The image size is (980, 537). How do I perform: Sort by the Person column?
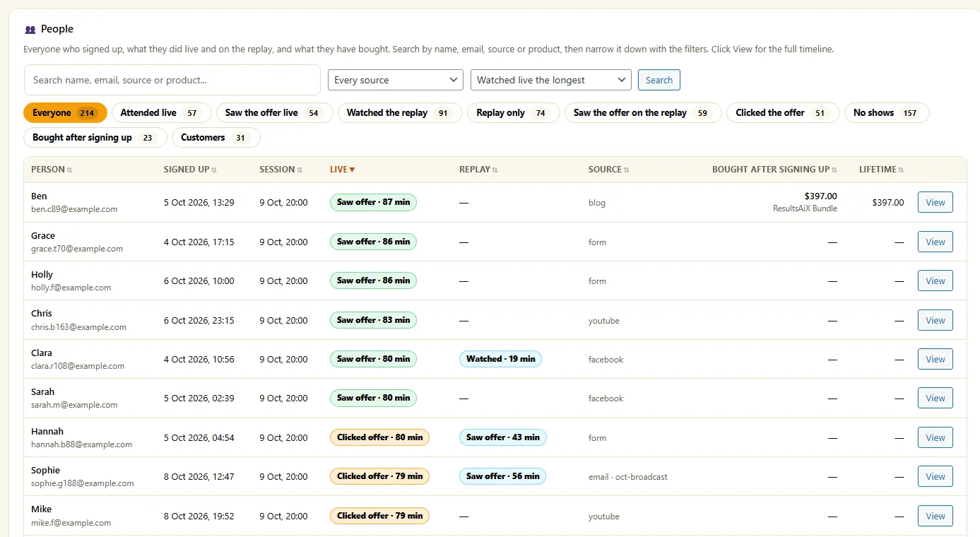click(x=52, y=170)
